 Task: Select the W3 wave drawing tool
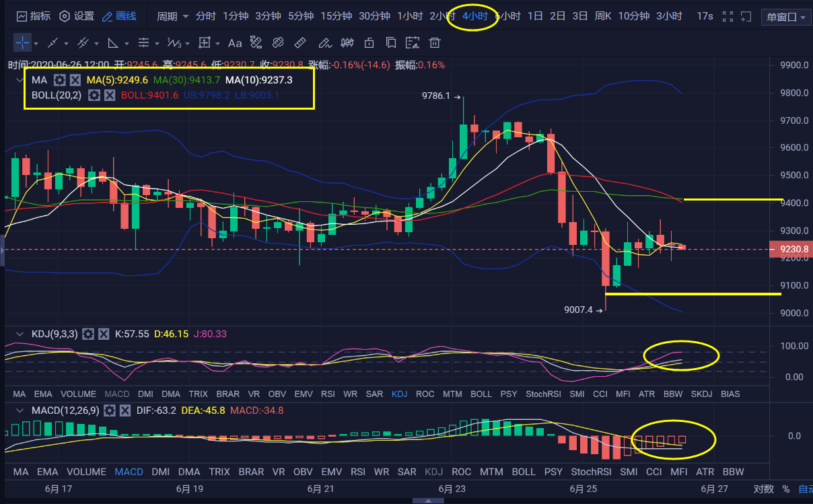pyautogui.click(x=174, y=43)
